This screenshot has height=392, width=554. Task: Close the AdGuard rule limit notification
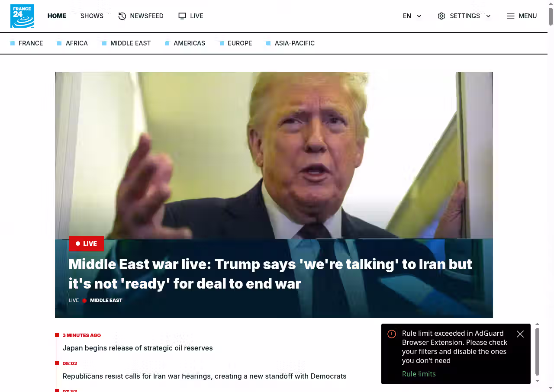point(520,334)
